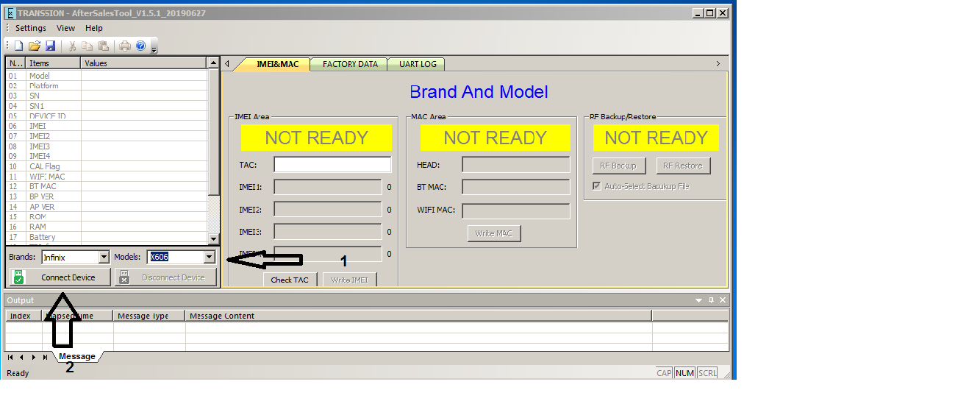Click the first-tab navigation arrow in Output
Image resolution: width=980 pixels, height=404 pixels.
(10, 357)
